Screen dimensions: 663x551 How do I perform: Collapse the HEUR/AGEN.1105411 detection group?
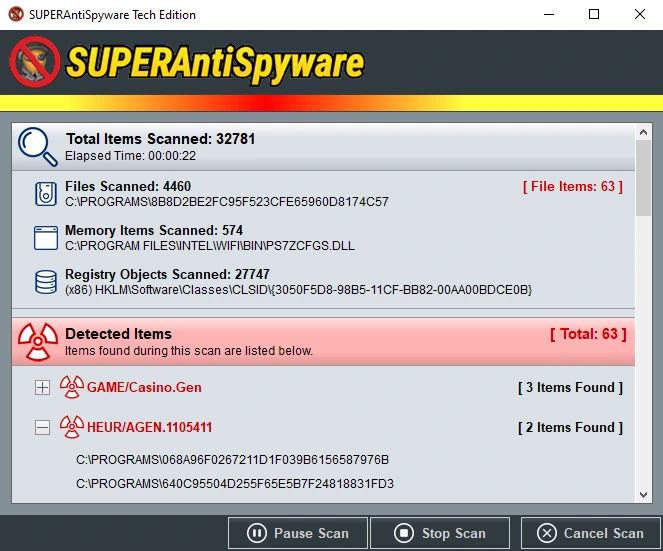click(42, 428)
